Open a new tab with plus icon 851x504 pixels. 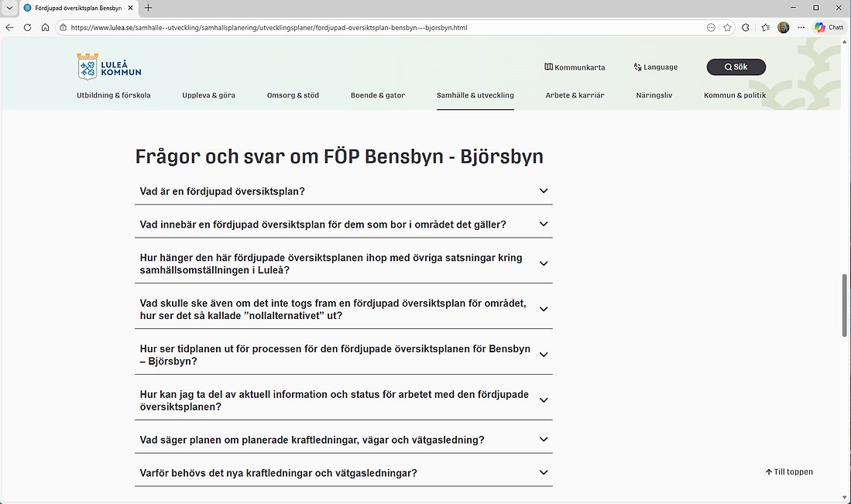click(x=149, y=8)
